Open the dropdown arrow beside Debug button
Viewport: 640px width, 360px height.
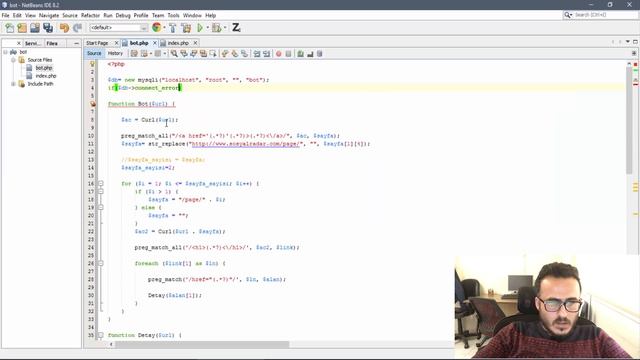[x=225, y=28]
